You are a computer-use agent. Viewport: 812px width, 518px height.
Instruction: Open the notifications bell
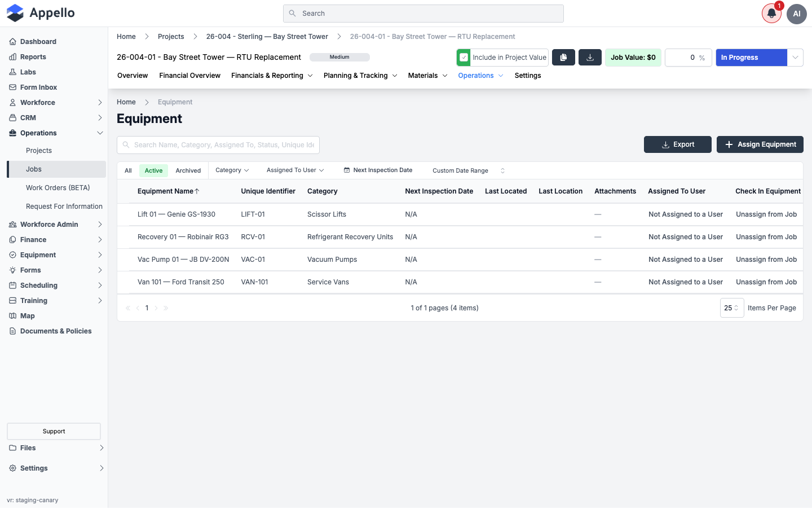[x=771, y=14]
